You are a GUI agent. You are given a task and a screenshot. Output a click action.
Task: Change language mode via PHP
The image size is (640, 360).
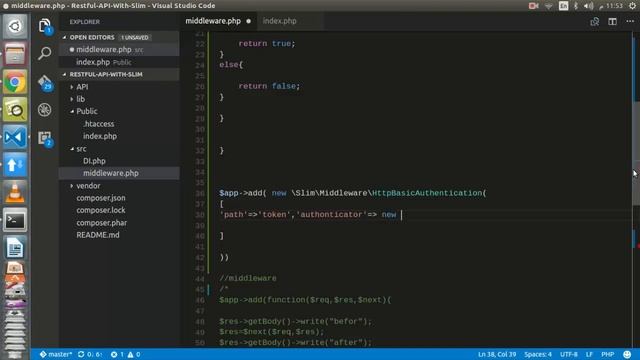[607, 354]
